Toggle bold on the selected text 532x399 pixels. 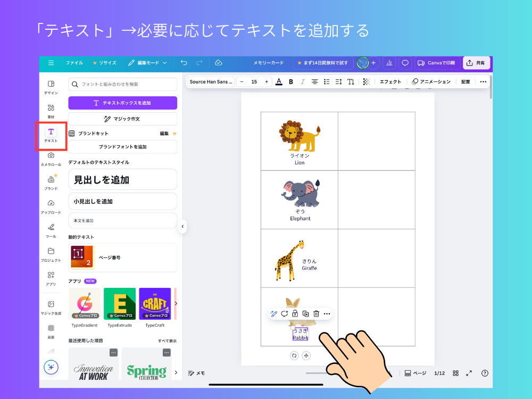point(290,81)
